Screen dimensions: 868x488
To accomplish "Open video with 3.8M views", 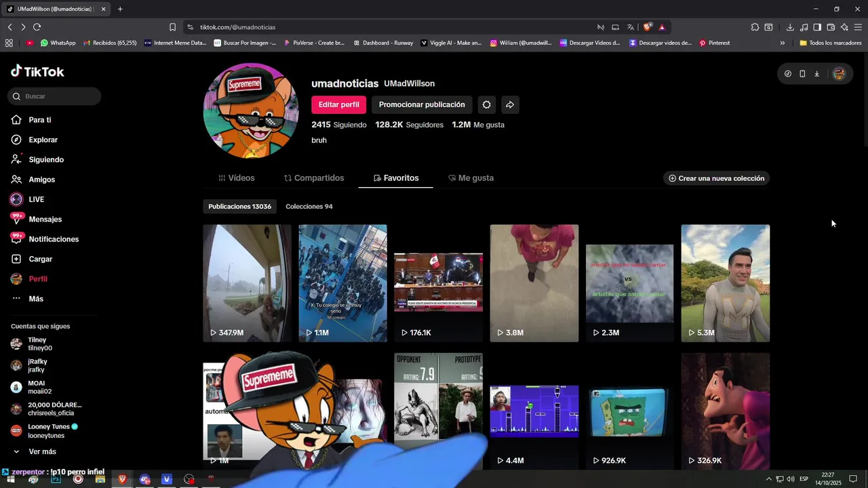I will [x=534, y=283].
